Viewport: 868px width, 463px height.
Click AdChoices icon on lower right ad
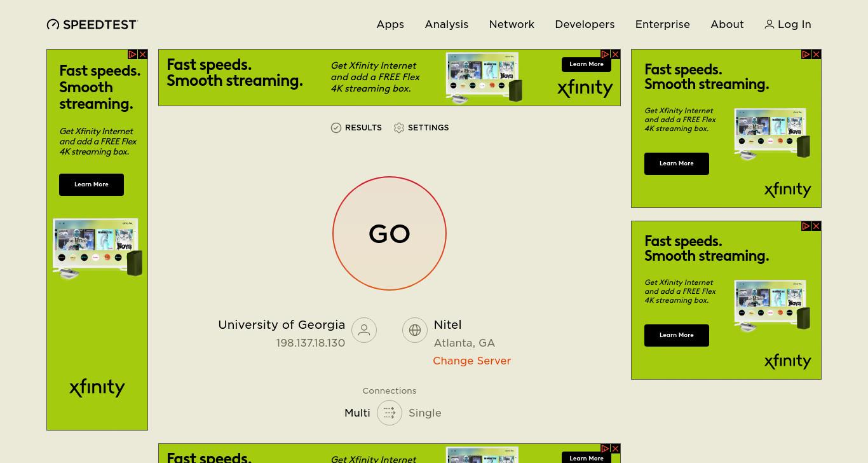pos(806,226)
